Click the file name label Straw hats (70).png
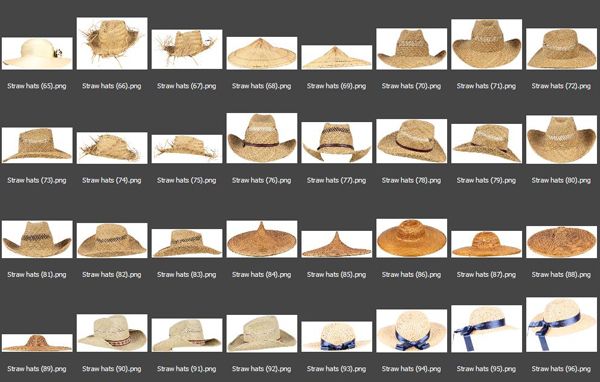Image resolution: width=600 pixels, height=382 pixels. coord(411,86)
